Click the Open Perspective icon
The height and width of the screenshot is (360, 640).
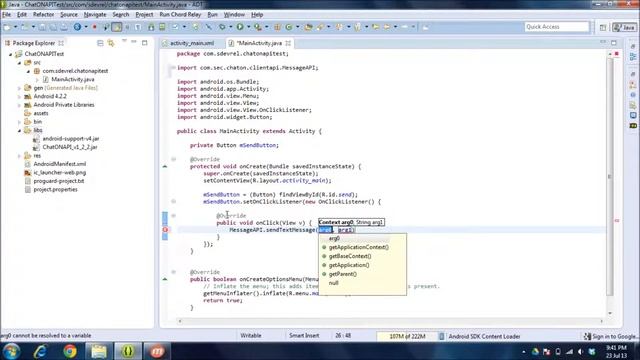[603, 27]
